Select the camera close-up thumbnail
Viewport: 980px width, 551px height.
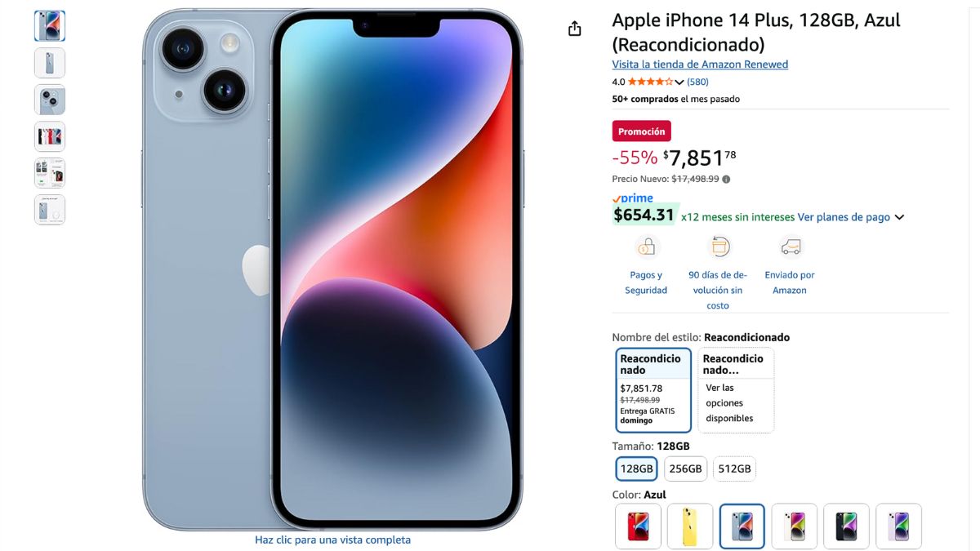point(50,100)
